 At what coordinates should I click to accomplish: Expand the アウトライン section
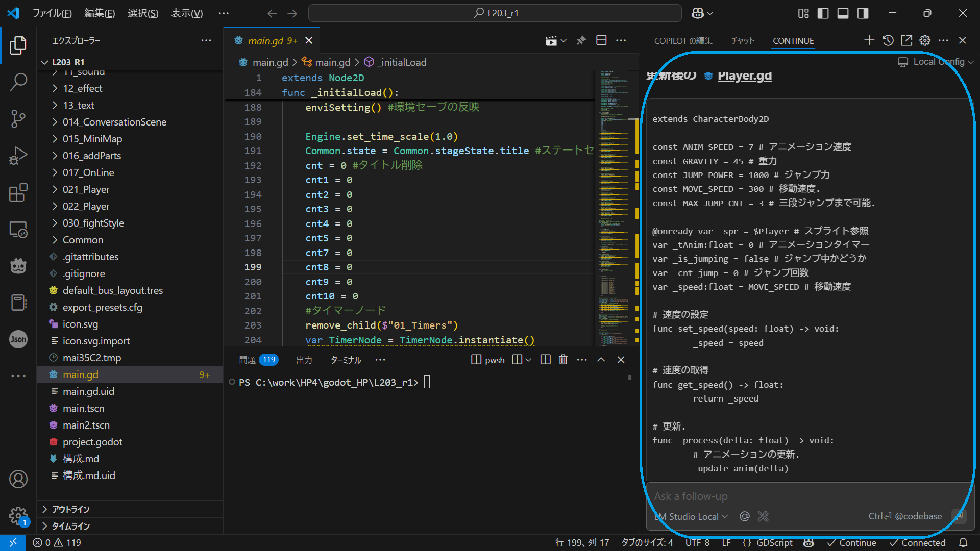pyautogui.click(x=70, y=509)
